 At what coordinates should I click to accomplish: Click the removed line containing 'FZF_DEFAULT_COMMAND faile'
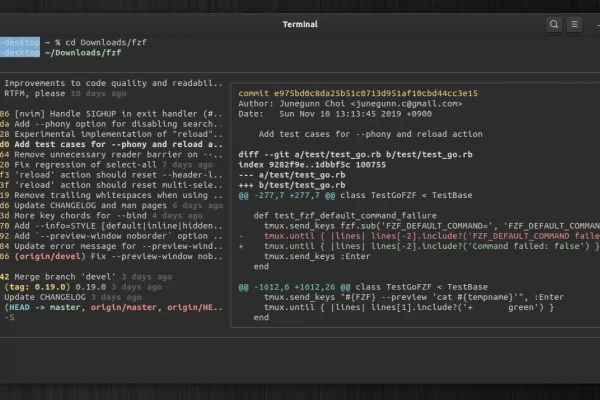(x=419, y=236)
